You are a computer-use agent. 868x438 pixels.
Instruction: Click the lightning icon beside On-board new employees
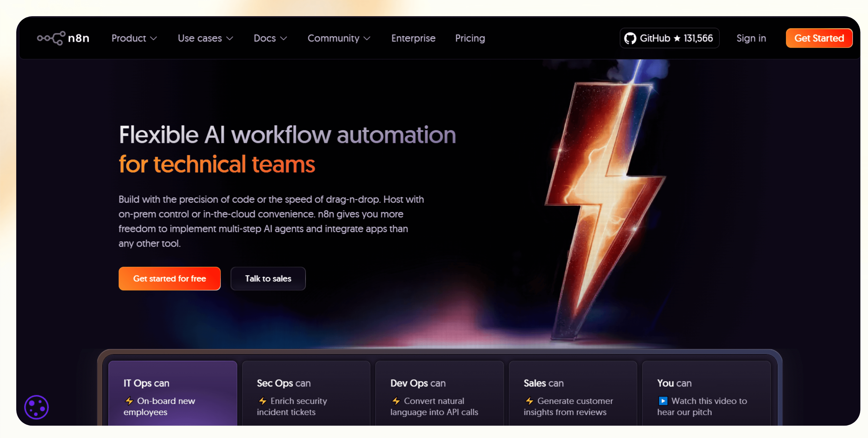pyautogui.click(x=129, y=401)
